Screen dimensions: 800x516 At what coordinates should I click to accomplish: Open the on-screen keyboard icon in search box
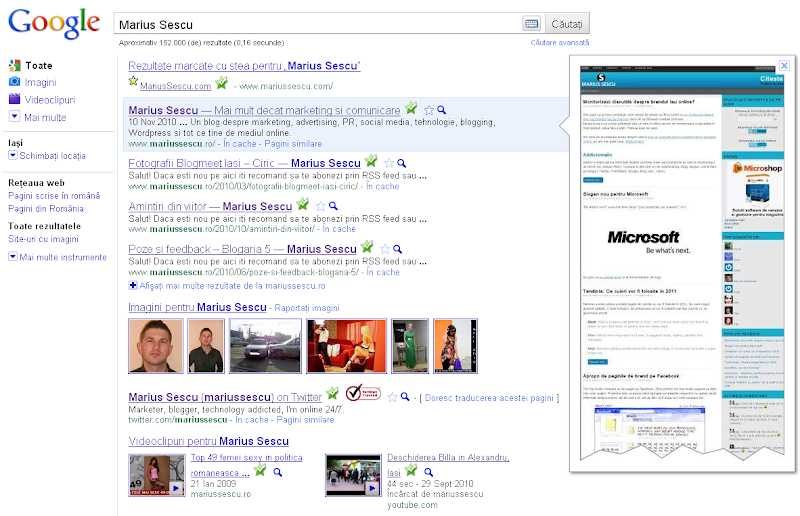point(531,23)
